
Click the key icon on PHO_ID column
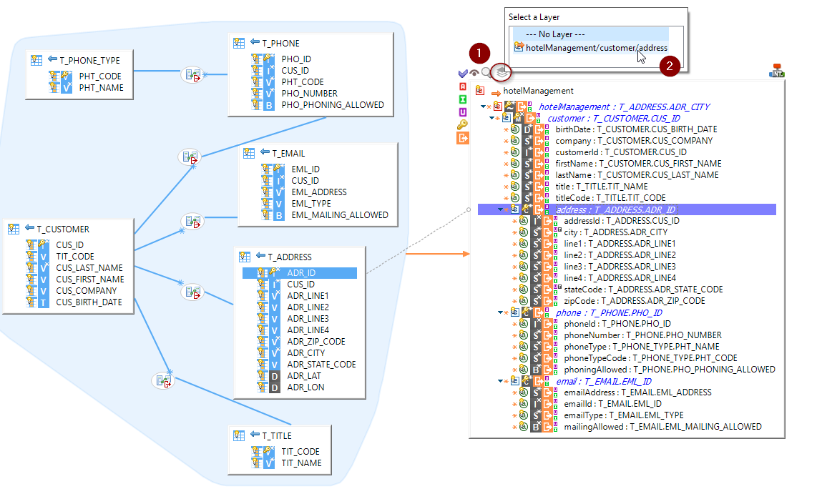click(x=268, y=59)
